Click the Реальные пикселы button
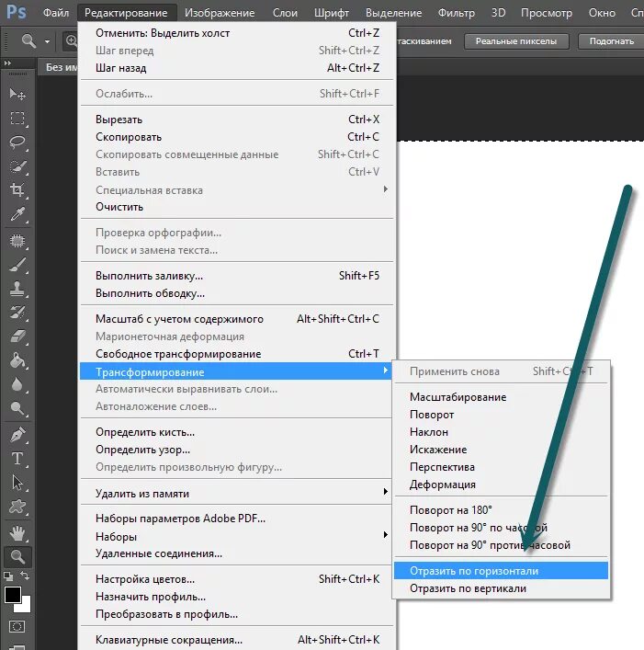The image size is (644, 650). coord(516,41)
